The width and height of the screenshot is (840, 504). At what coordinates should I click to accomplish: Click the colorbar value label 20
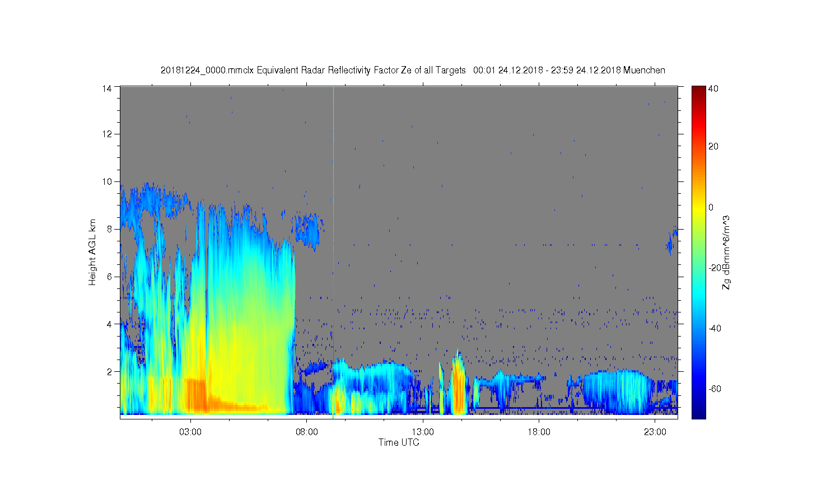[x=713, y=146]
